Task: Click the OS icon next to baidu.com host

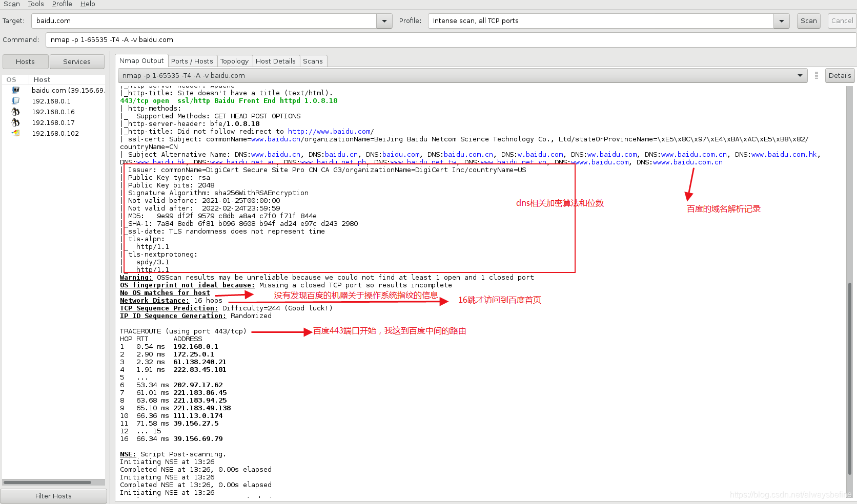Action: point(15,90)
